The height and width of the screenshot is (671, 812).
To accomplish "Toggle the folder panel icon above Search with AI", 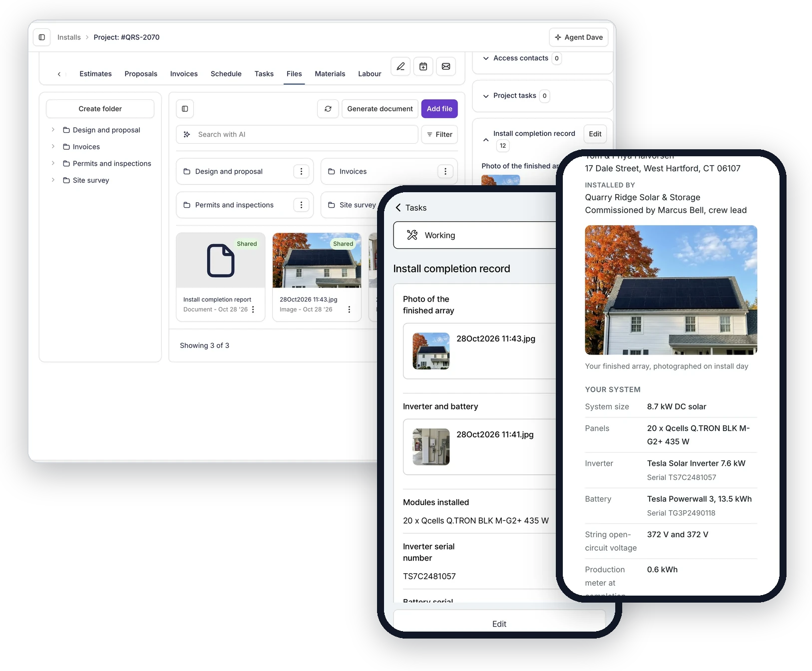I will (x=185, y=109).
